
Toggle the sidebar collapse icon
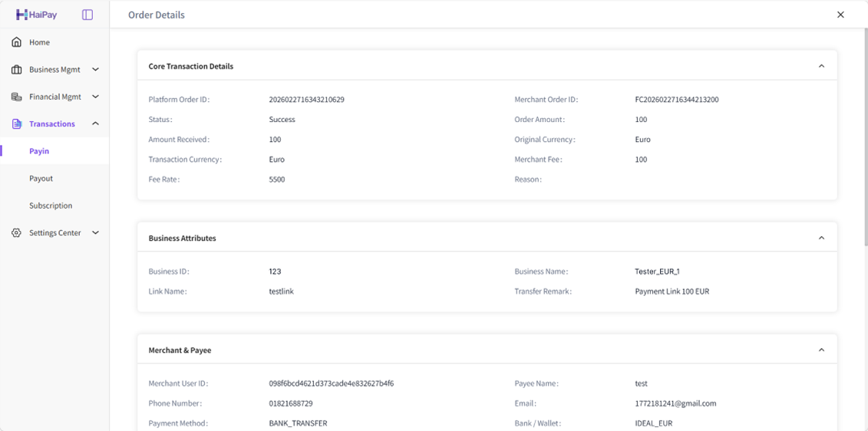point(87,15)
